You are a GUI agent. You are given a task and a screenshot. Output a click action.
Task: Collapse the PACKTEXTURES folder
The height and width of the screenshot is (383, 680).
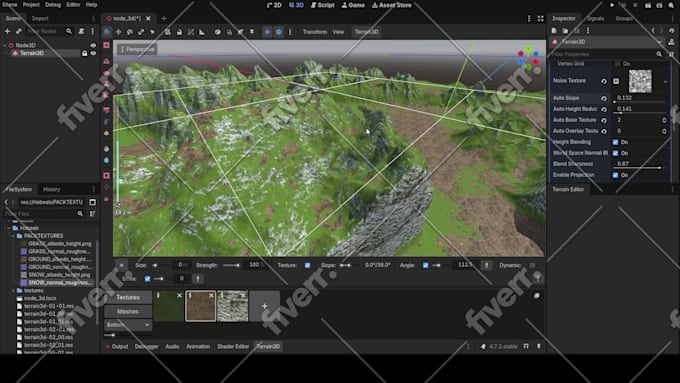pyautogui.click(x=13, y=236)
